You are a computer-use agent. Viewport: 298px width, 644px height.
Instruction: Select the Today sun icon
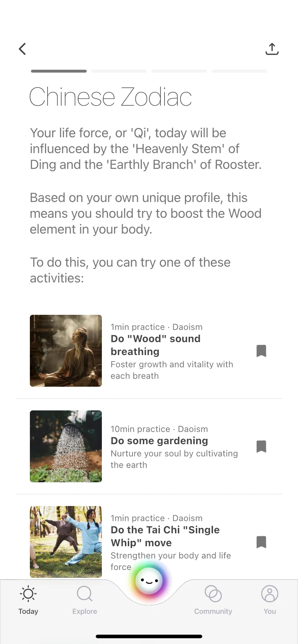[x=28, y=594]
